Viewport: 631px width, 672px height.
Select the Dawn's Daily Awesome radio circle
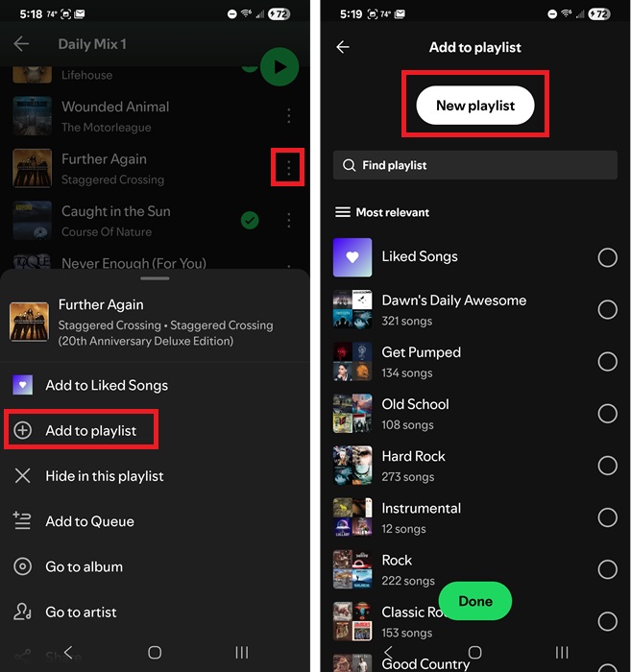607,309
